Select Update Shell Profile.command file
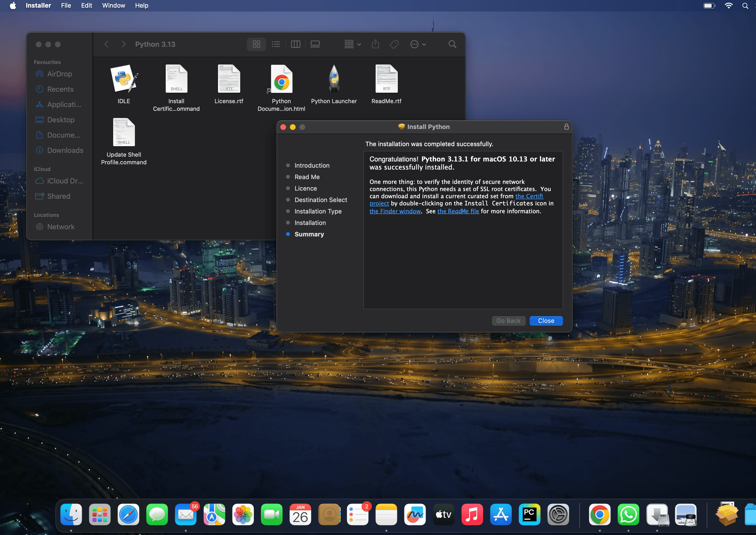The height and width of the screenshot is (535, 756). pyautogui.click(x=124, y=132)
